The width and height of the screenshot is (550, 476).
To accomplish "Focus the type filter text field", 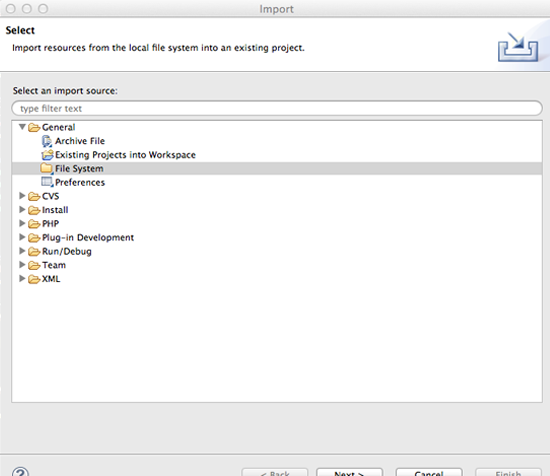I will pos(277,108).
